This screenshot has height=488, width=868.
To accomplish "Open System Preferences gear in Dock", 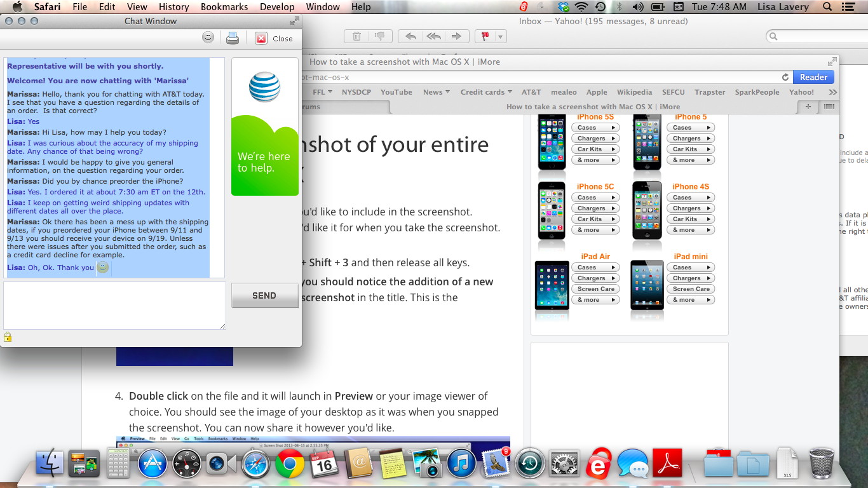I will pyautogui.click(x=563, y=464).
